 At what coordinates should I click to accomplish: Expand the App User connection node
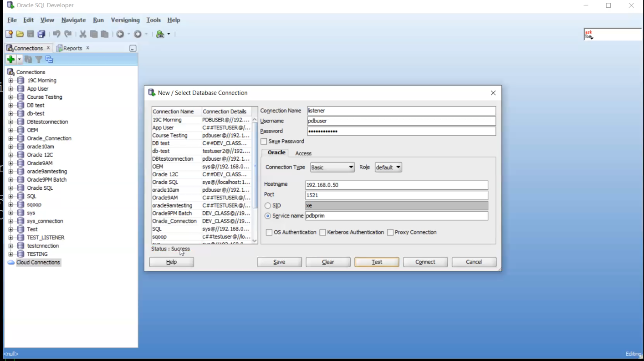point(11,89)
